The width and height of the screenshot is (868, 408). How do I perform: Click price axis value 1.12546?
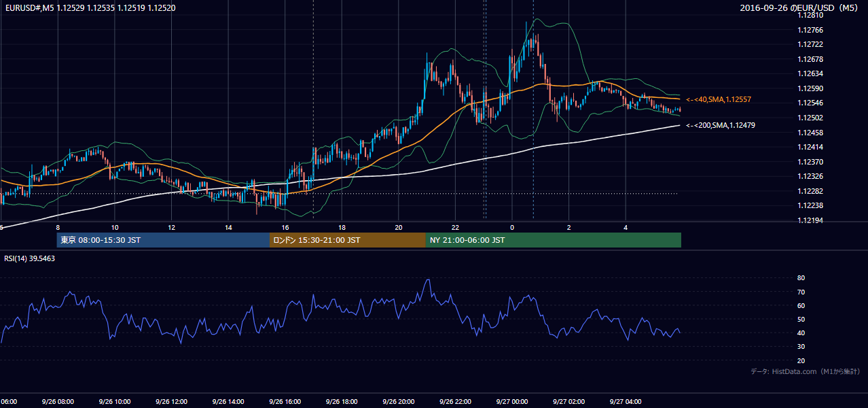812,103
